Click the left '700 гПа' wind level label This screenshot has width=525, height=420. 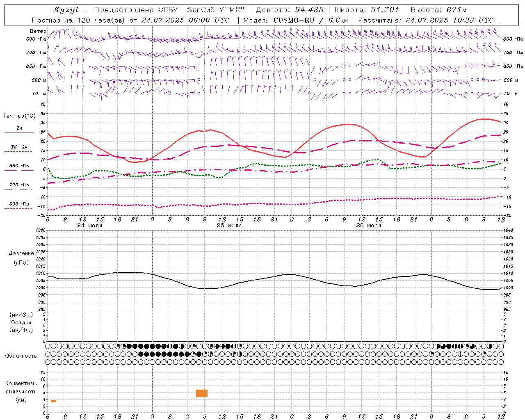pyautogui.click(x=36, y=52)
